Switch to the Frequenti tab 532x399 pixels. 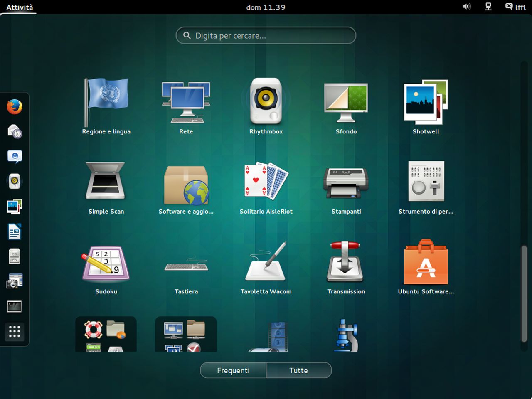[x=233, y=370]
